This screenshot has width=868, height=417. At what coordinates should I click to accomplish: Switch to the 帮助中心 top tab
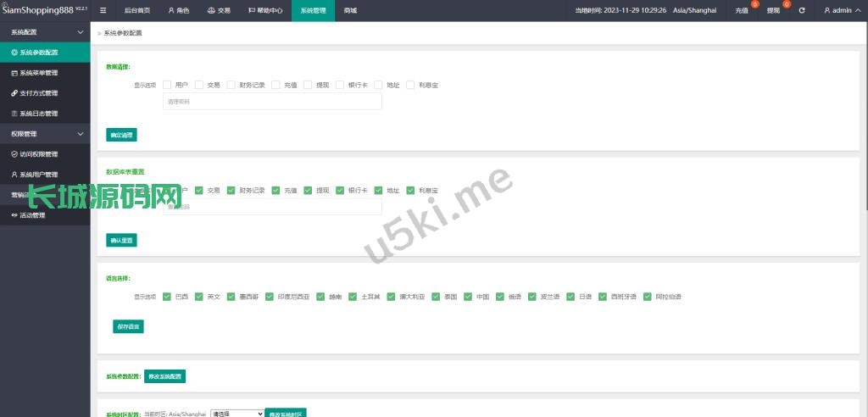[x=264, y=10]
